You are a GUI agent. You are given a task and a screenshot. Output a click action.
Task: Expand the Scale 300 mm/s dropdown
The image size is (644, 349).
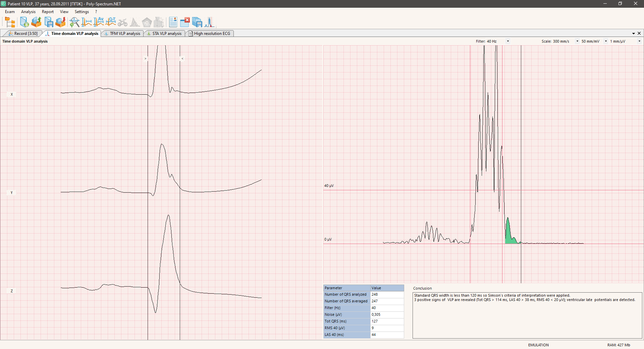(577, 41)
